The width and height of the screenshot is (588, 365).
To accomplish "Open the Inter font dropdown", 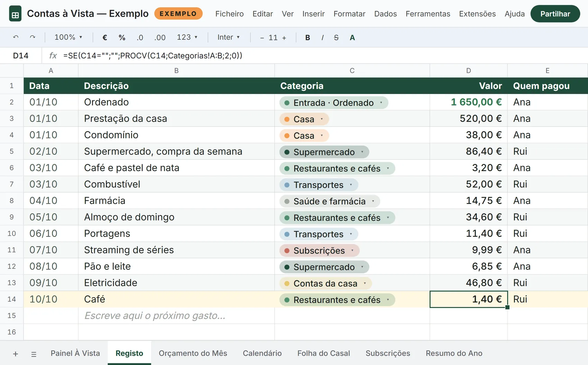I will 229,37.
